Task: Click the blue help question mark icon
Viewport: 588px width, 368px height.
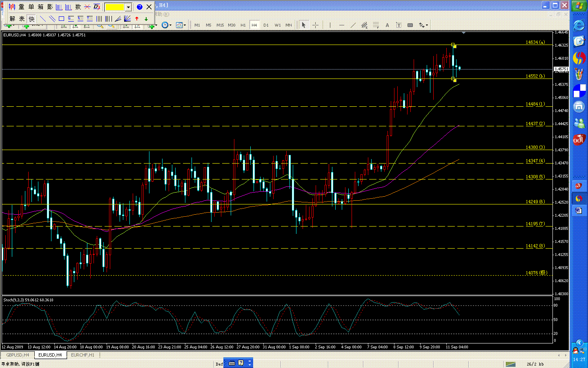Action: click(140, 7)
